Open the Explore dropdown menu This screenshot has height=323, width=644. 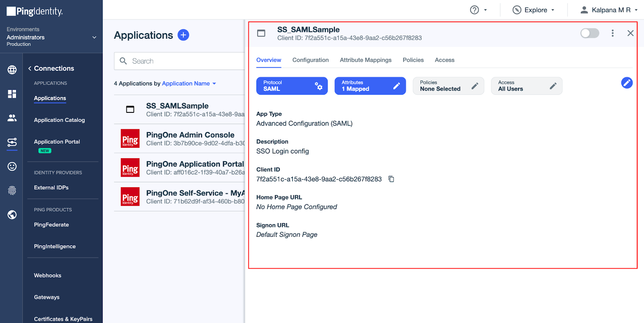coord(534,10)
